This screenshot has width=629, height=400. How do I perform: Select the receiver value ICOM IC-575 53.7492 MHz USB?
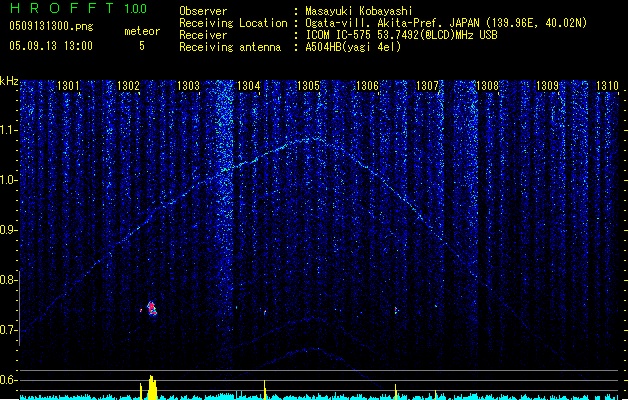[401, 35]
